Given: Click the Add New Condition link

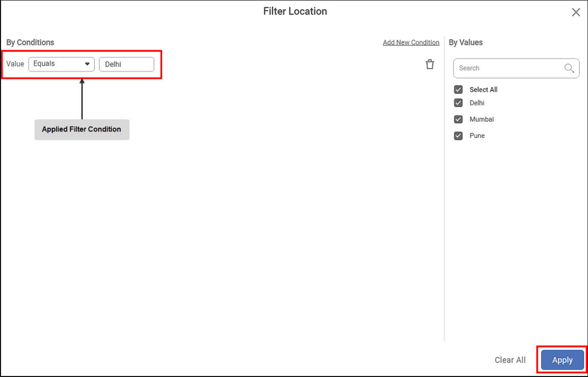Looking at the screenshot, I should pyautogui.click(x=411, y=43).
